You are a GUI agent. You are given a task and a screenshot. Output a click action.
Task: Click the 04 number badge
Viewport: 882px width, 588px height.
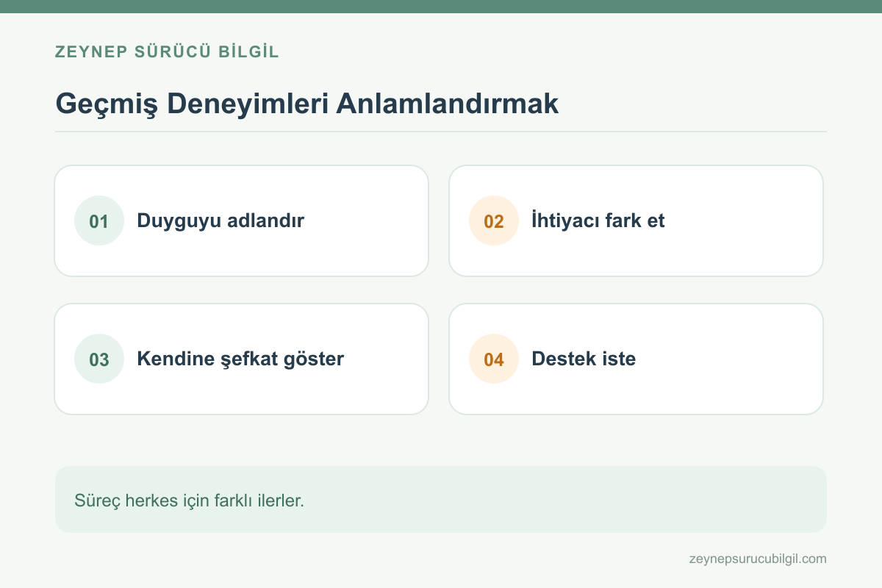point(494,359)
